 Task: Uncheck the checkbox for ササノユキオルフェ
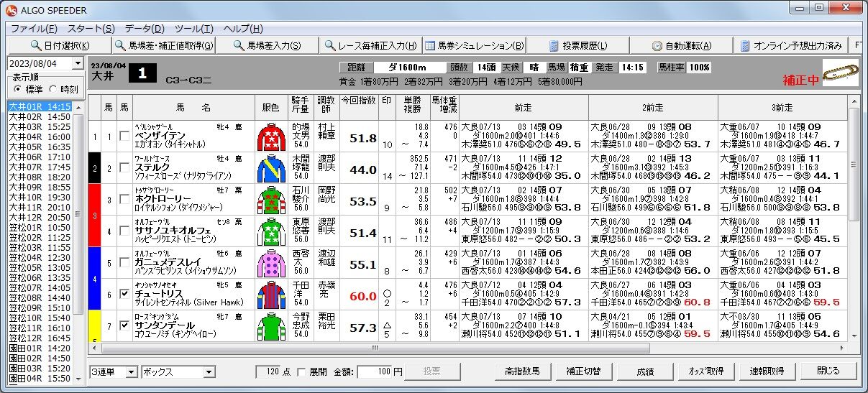pos(125,231)
